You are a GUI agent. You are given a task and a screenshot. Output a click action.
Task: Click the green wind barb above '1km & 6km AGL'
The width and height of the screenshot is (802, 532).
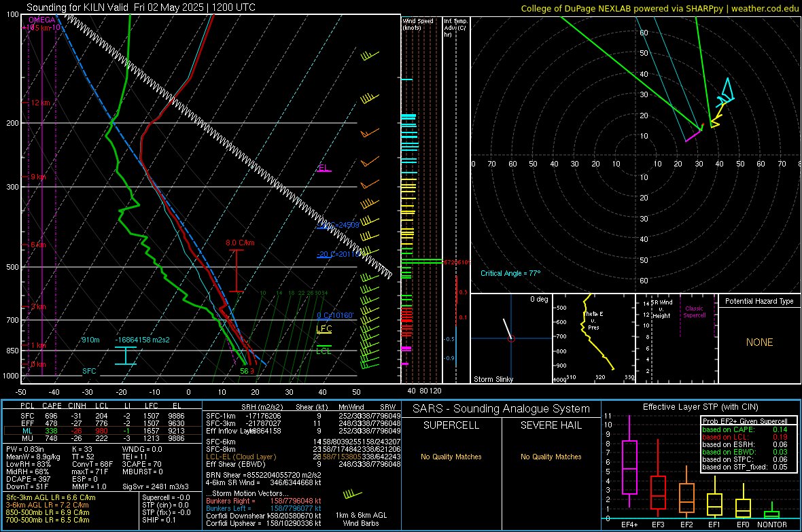click(352, 494)
